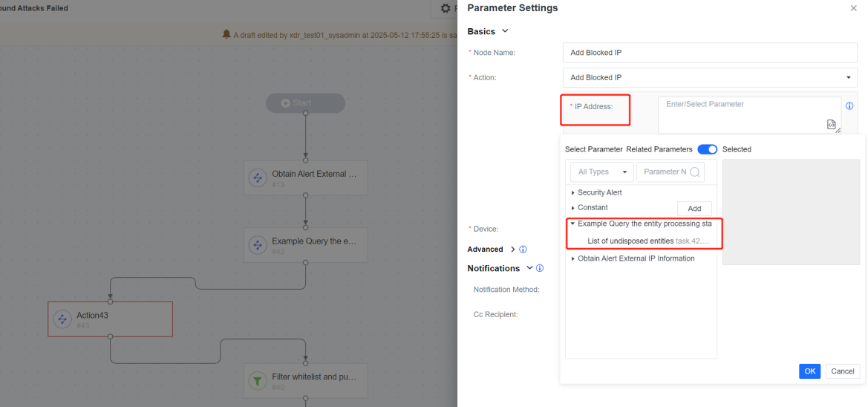
Task: Click the Cc Recipient label
Action: pos(495,314)
